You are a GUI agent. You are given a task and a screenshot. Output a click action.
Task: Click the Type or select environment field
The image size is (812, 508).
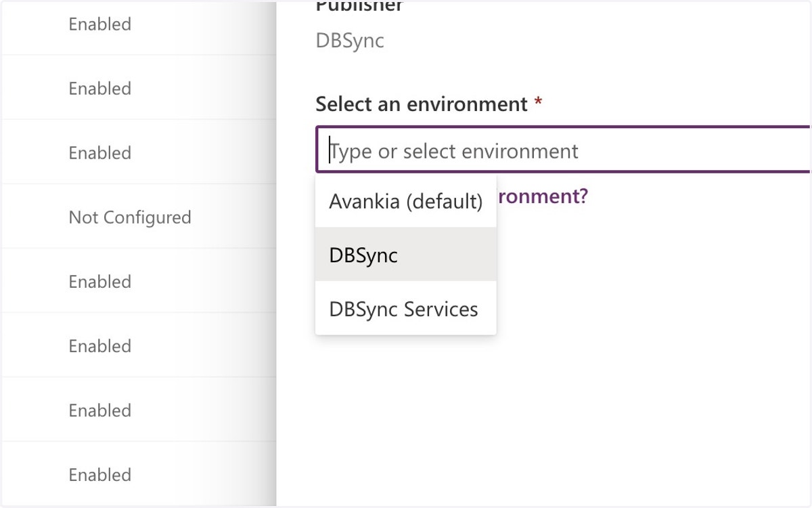click(563, 150)
